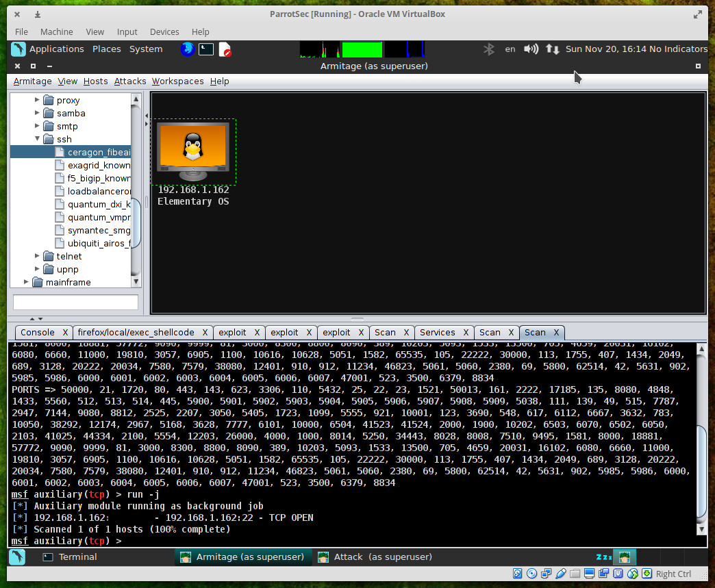Click the en keyboard layout indicator
Image resolution: width=715 pixels, height=588 pixels.
[x=510, y=49]
